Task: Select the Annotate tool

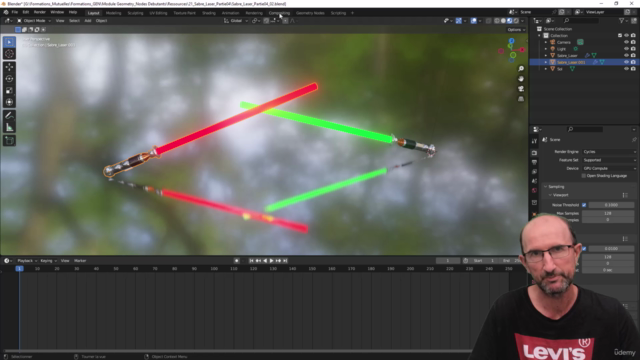Action: click(9, 116)
